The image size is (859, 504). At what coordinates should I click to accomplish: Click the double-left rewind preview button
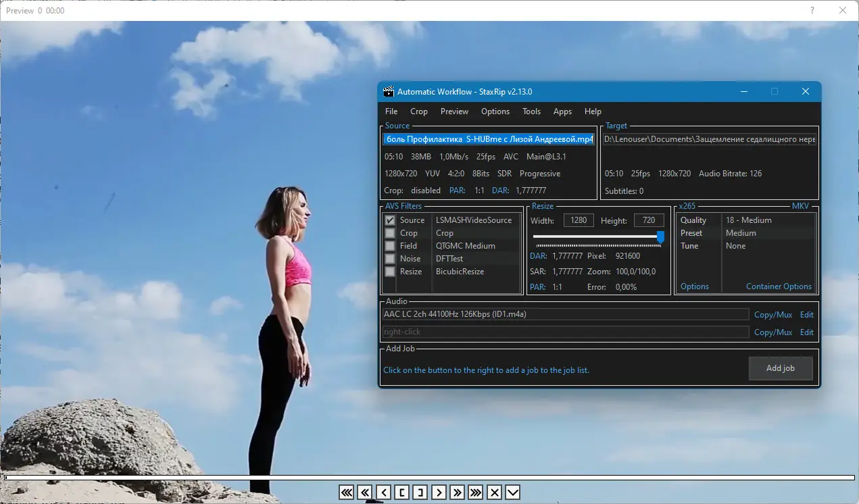coord(365,493)
